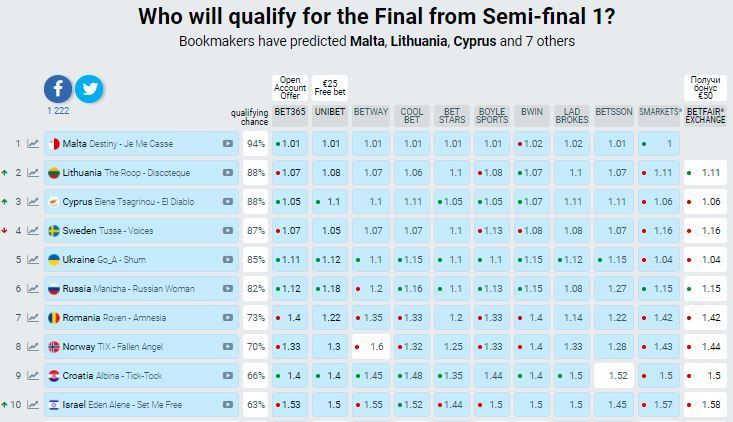Click the Facebook share icon

tap(58, 89)
